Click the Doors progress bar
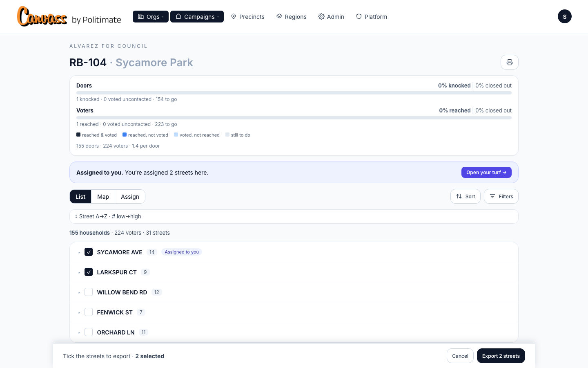588x368 pixels. coord(294,93)
